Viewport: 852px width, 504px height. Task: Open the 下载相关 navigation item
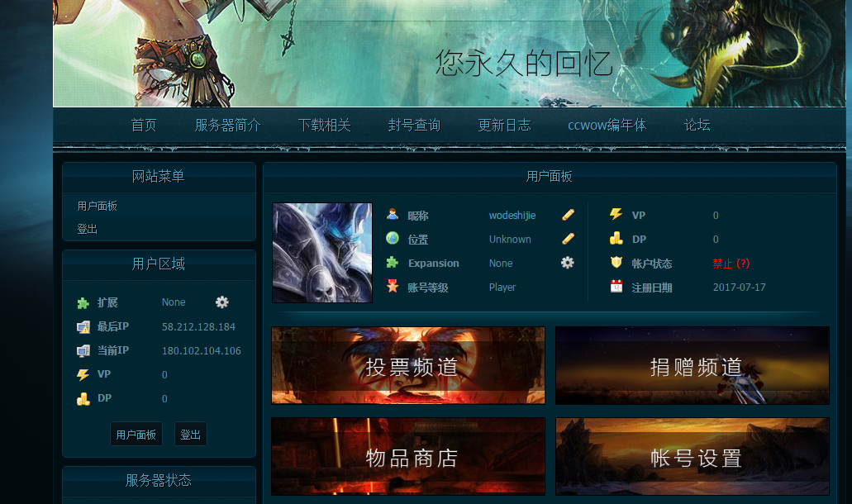coord(324,126)
